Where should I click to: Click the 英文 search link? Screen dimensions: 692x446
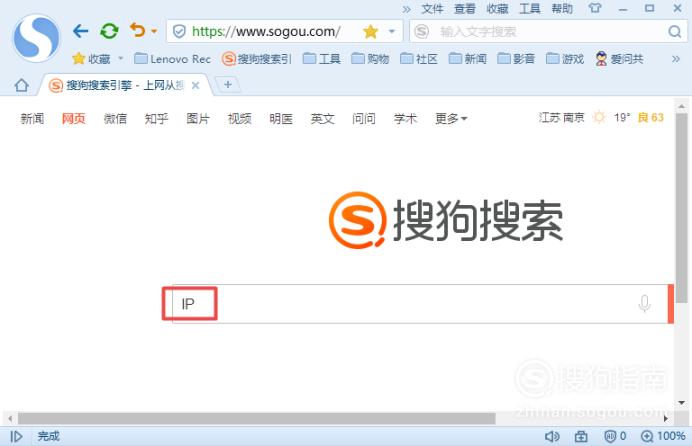322,119
